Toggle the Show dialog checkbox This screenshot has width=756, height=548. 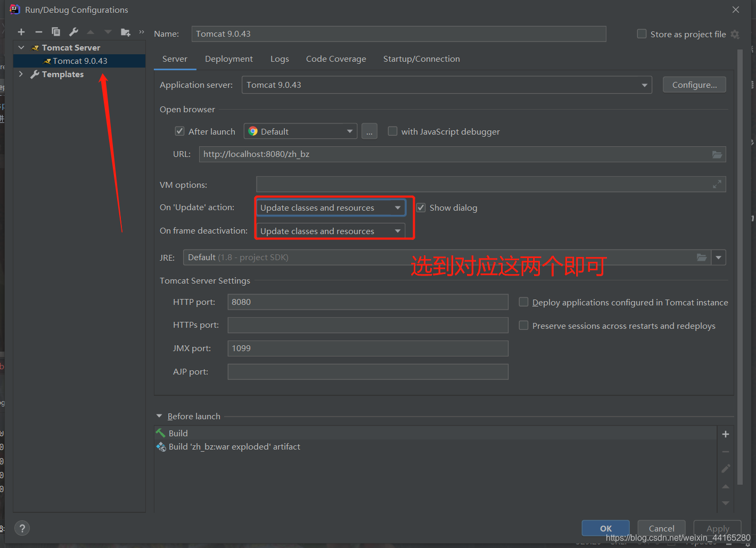pos(421,207)
